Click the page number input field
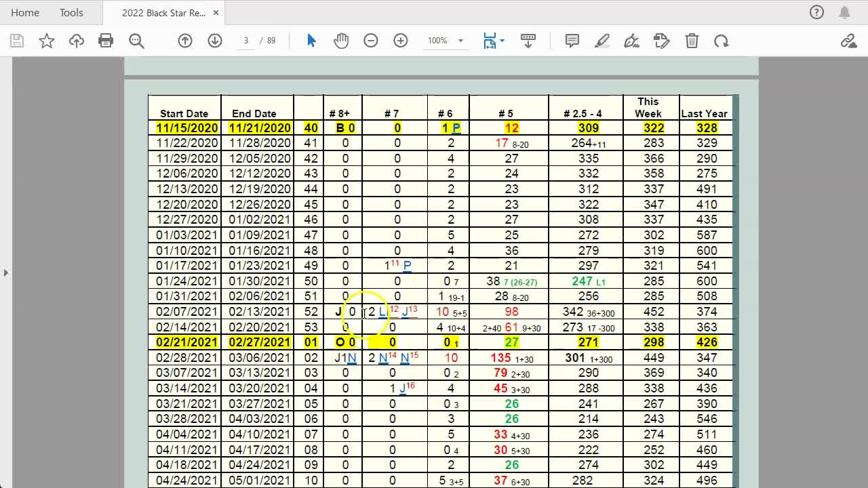Image resolution: width=868 pixels, height=488 pixels. click(246, 41)
